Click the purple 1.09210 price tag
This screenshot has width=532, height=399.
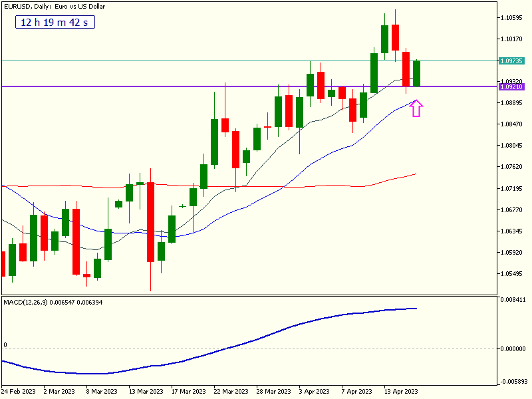coord(511,86)
